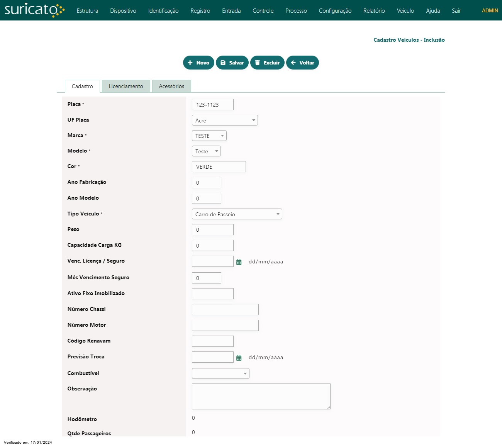Open the Modelo dropdown
This screenshot has height=448, width=502.
point(206,151)
